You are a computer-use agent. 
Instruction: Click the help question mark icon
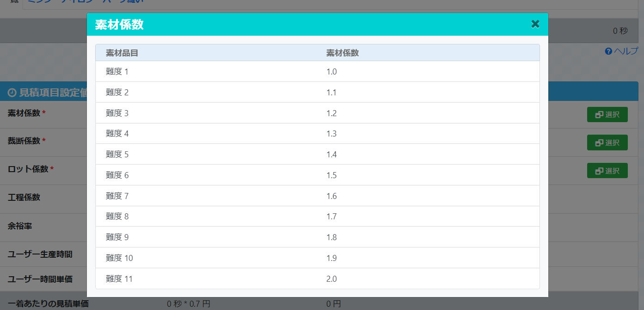coord(608,51)
